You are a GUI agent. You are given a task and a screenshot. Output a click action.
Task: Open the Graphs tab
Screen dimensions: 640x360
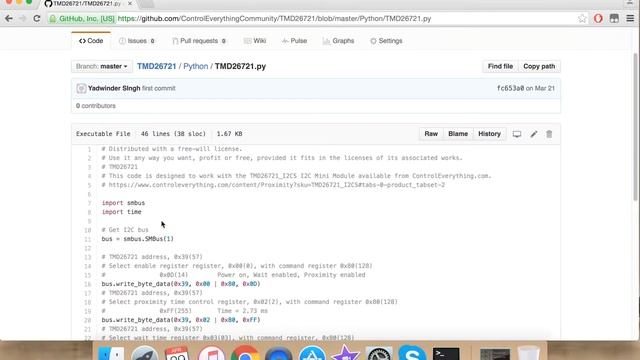(338, 41)
